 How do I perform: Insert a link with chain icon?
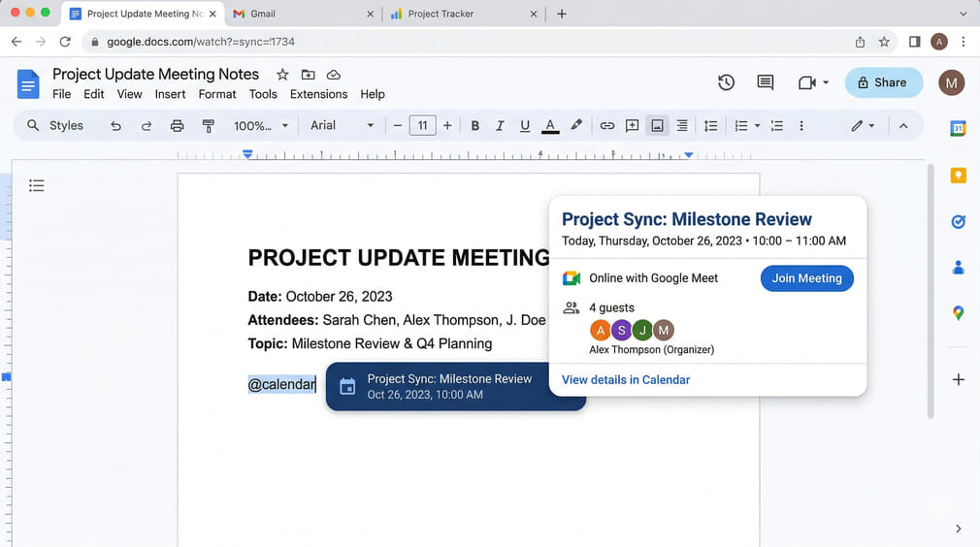[606, 126]
